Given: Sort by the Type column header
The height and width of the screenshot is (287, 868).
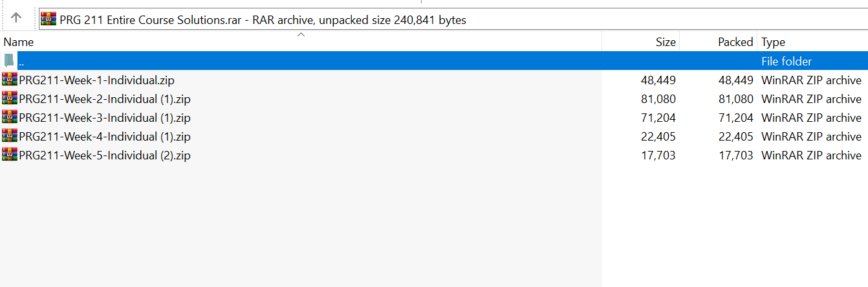Looking at the screenshot, I should click(x=773, y=42).
